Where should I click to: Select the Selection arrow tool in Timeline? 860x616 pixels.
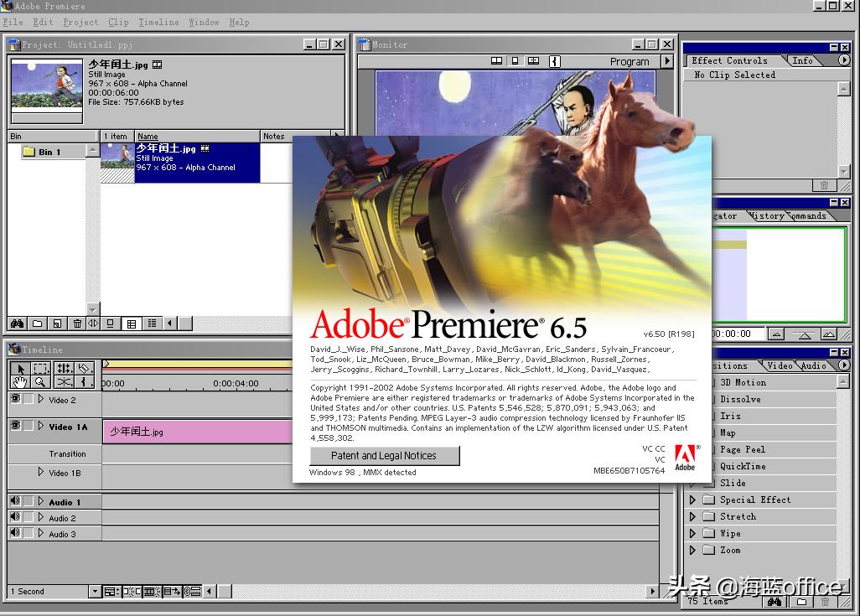20,368
